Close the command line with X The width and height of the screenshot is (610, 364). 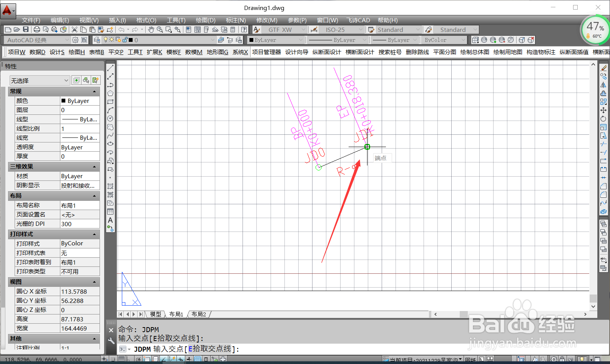coord(111,330)
